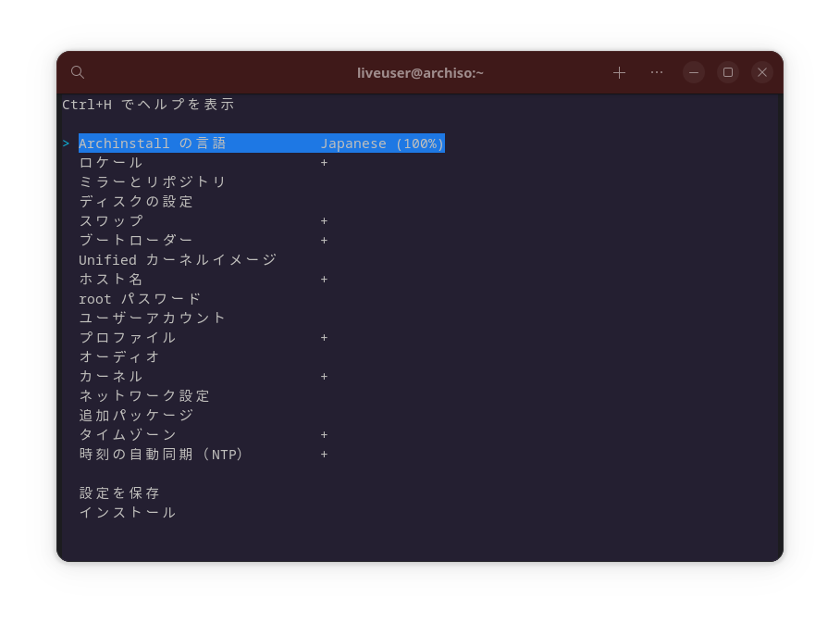Click 設定を保存 to save configuration

(x=119, y=493)
